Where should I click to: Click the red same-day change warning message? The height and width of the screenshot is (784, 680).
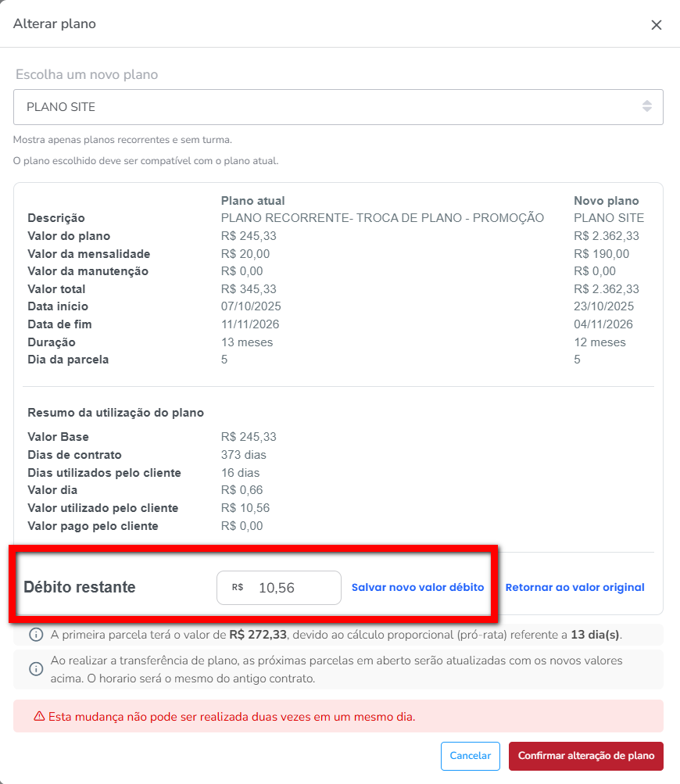231,716
